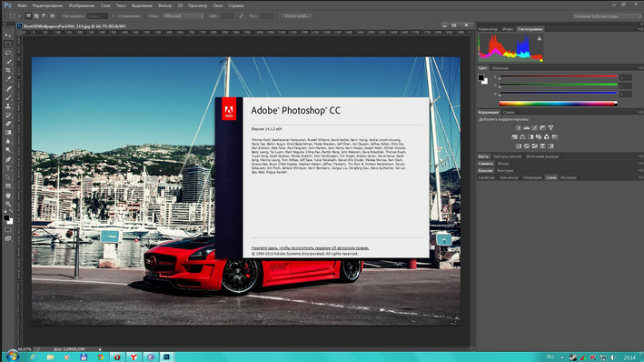Add Levels adjustment icon
644x362 pixels.
pos(527,128)
